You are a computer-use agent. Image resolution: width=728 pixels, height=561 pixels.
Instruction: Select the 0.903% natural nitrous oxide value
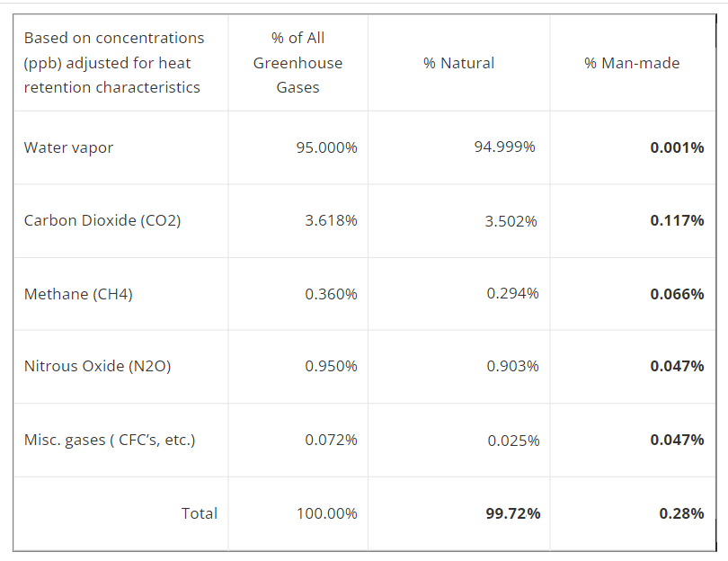tap(512, 366)
